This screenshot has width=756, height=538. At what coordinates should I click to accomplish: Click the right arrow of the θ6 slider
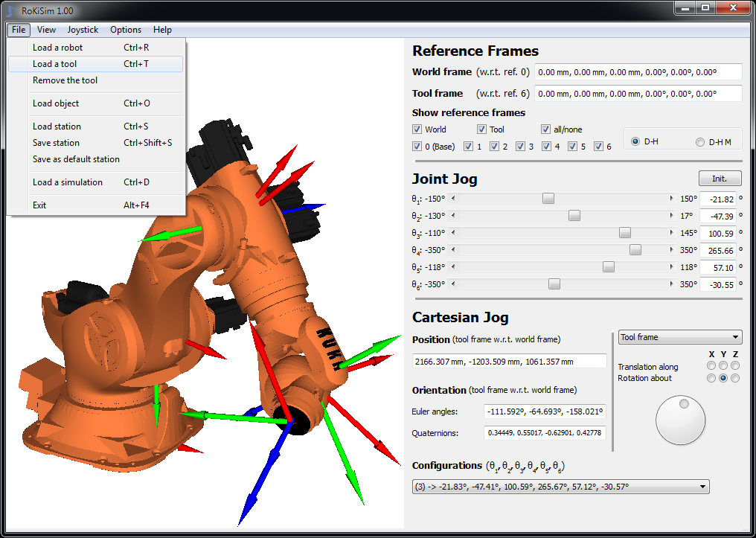tap(672, 284)
